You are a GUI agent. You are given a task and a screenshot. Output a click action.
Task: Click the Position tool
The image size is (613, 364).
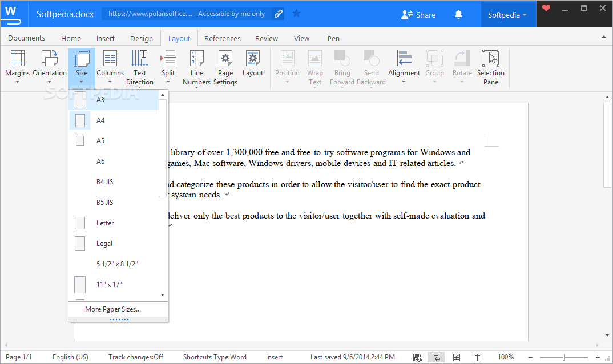(x=287, y=67)
